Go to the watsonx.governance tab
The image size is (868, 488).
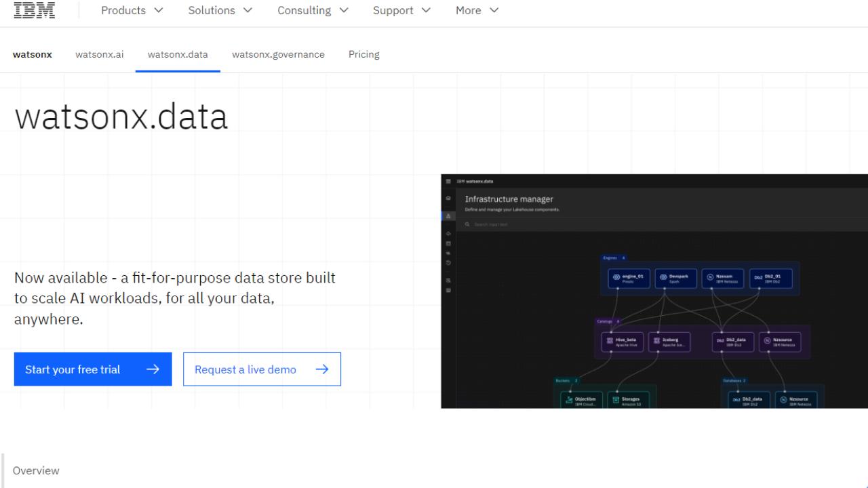(x=278, y=54)
